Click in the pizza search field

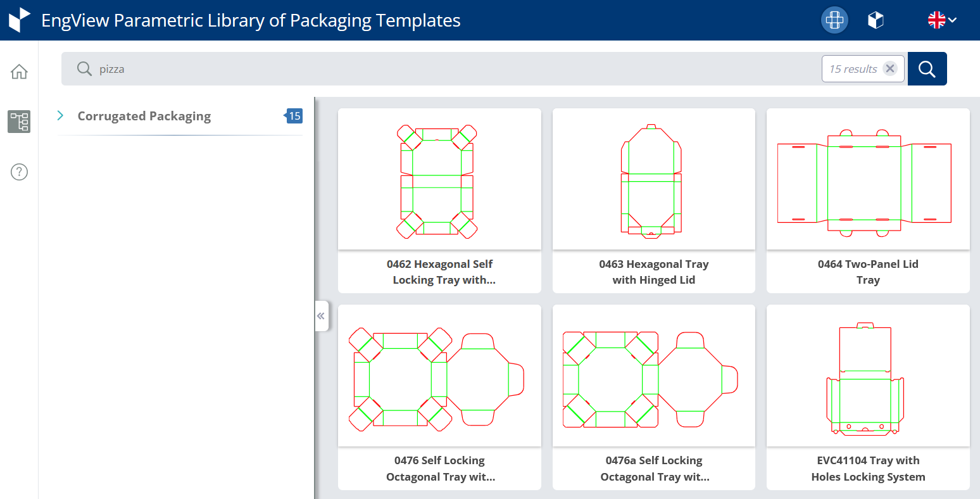coord(443,69)
